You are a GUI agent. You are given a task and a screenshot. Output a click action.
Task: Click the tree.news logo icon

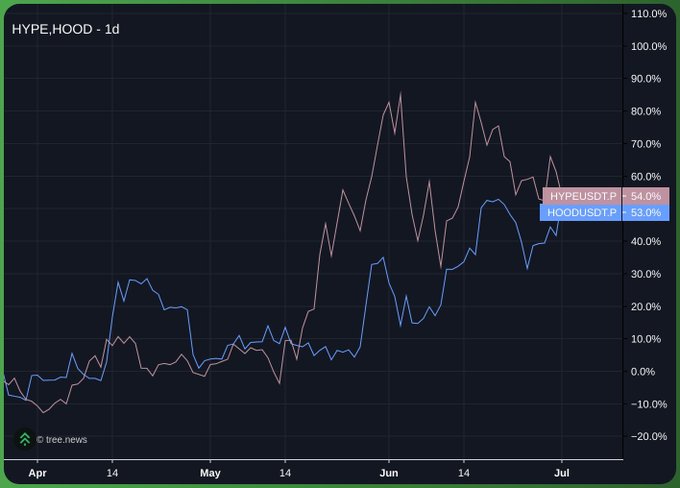coord(25,439)
